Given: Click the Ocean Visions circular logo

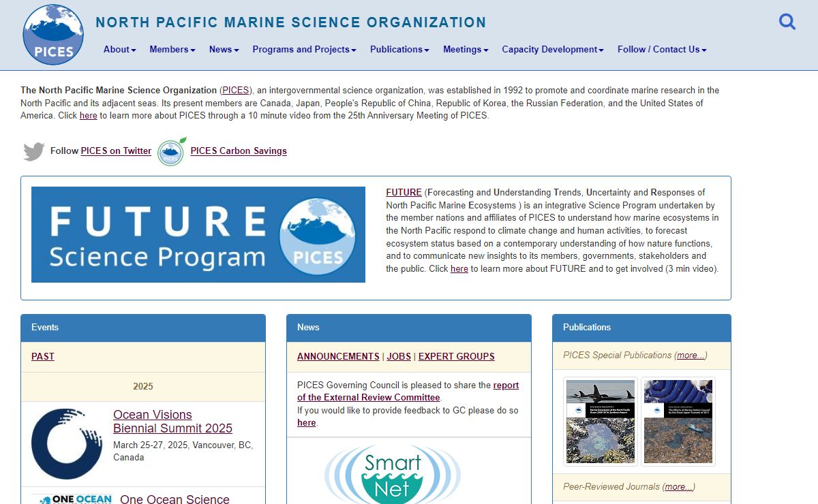Looking at the screenshot, I should 67,444.
